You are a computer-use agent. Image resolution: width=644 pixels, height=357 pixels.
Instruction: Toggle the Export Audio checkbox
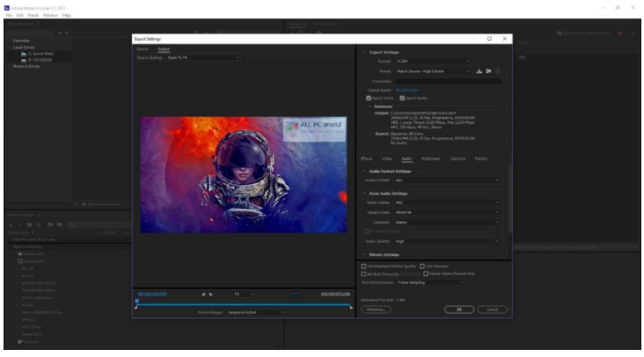[x=402, y=98]
